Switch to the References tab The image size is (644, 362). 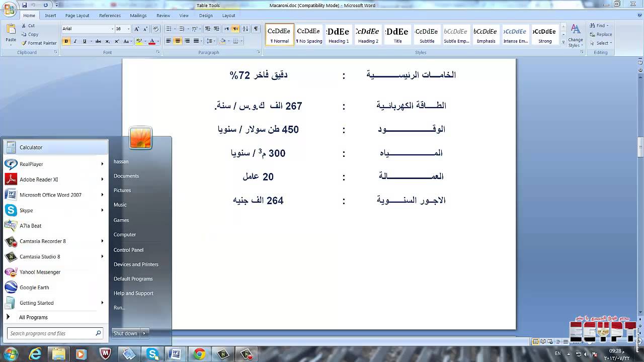[x=110, y=16]
